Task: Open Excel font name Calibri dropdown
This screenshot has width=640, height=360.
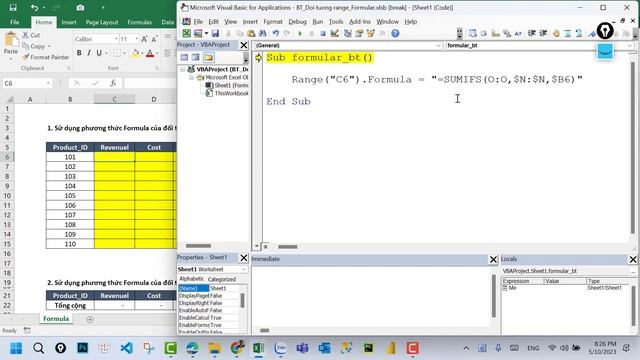Action: click(116, 39)
